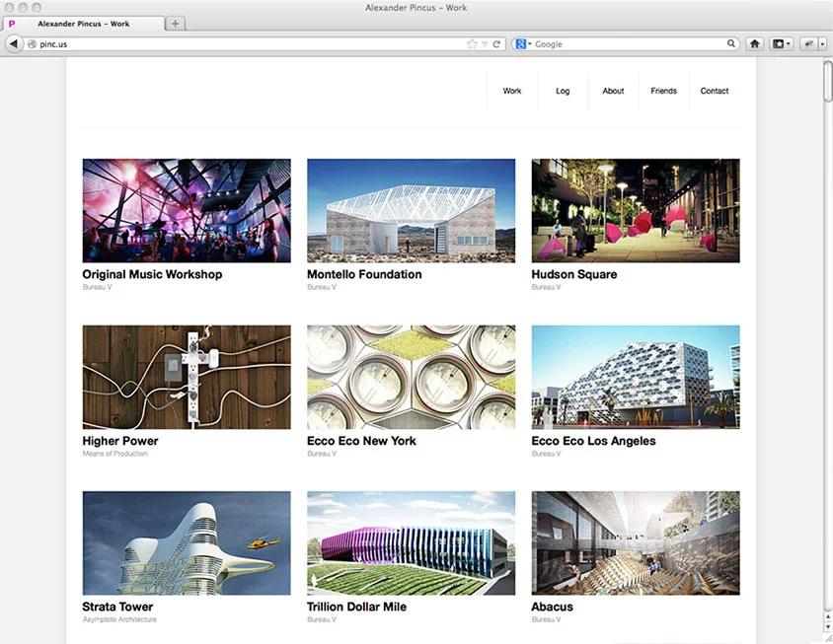
Task: Open Hudson Square thumbnail image
Action: pos(636,210)
